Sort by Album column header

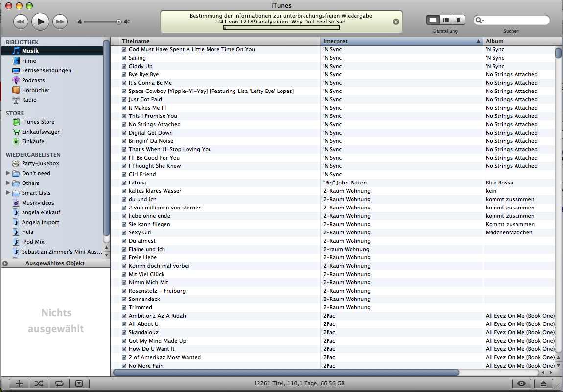pos(519,41)
